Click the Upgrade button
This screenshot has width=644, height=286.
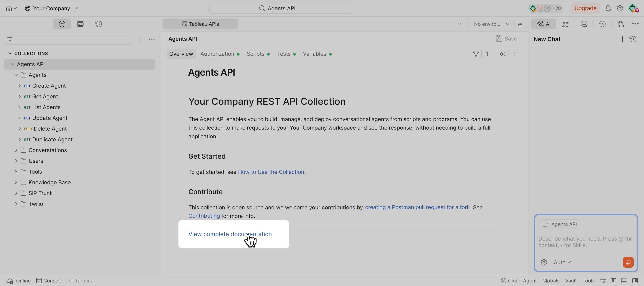click(x=585, y=8)
